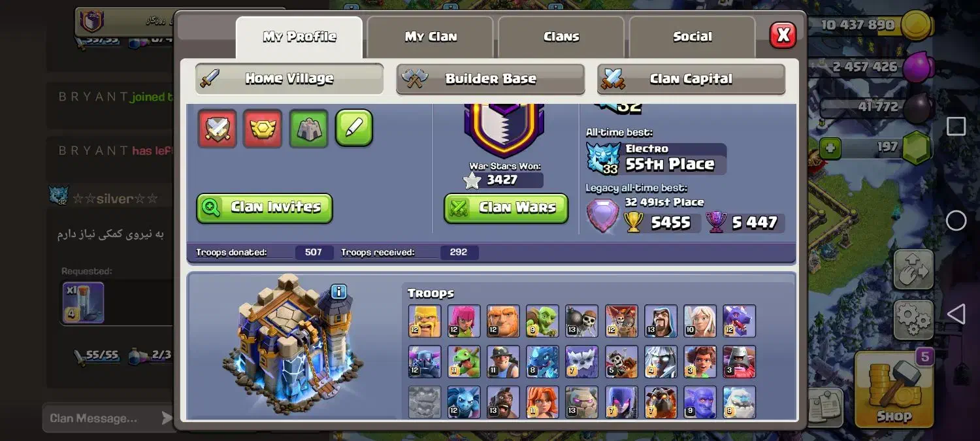This screenshot has height=441, width=980.
Task: Open the settings gears icon
Action: click(x=913, y=319)
